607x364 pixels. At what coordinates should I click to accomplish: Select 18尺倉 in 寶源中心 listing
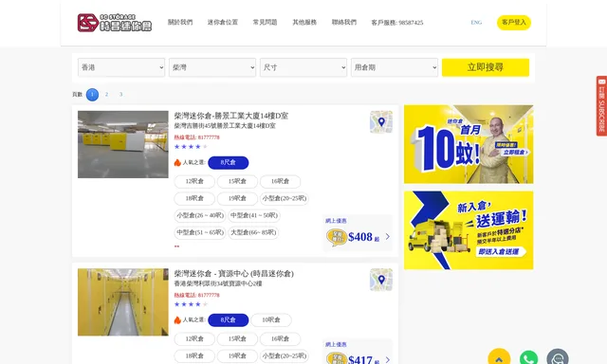pos(194,355)
